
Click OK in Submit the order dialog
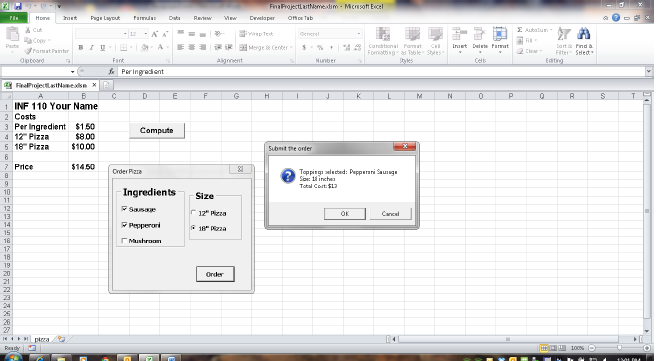[x=344, y=213]
